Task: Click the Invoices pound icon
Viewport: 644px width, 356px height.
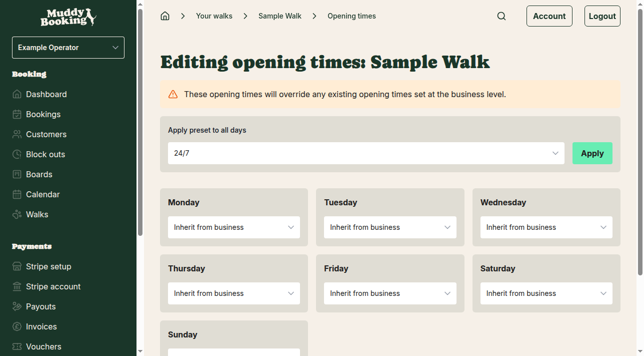Action: coord(17,326)
